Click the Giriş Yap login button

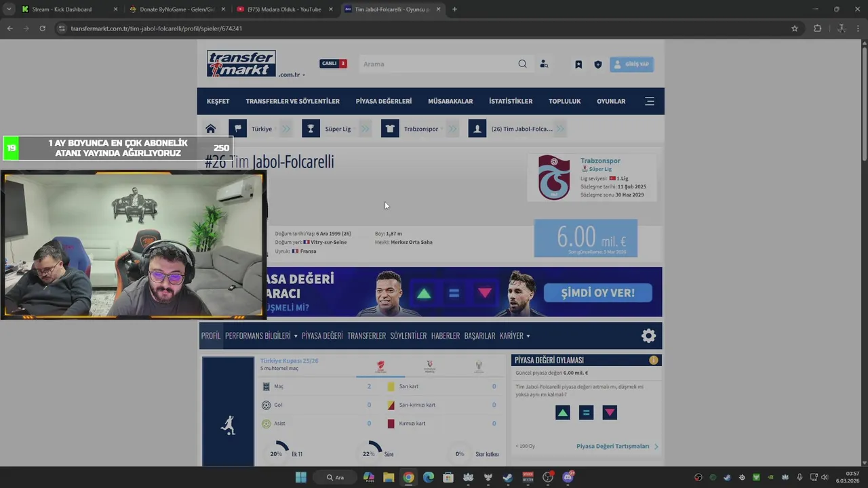[x=631, y=64]
